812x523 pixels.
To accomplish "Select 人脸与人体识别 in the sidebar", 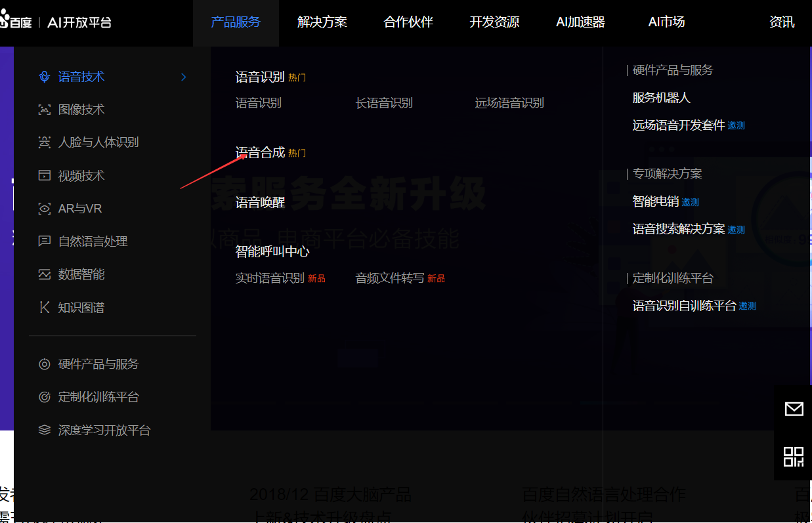I will (98, 142).
